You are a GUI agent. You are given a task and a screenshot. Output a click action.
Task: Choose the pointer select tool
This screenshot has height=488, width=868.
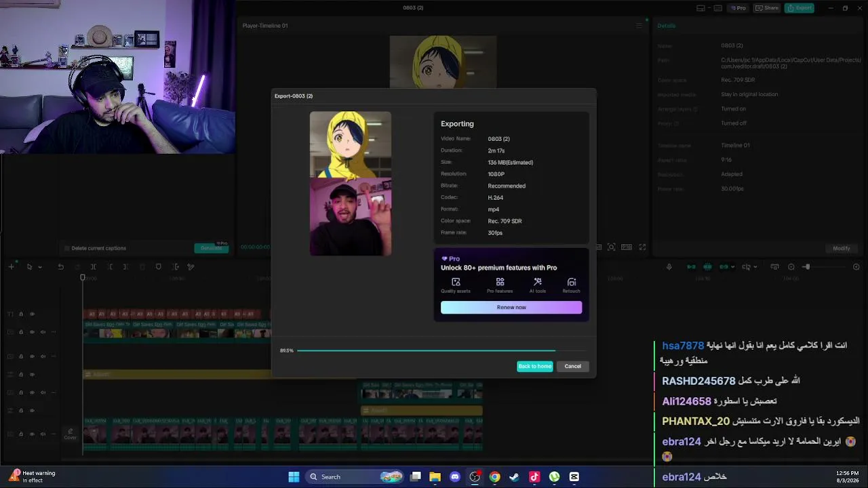tap(29, 267)
